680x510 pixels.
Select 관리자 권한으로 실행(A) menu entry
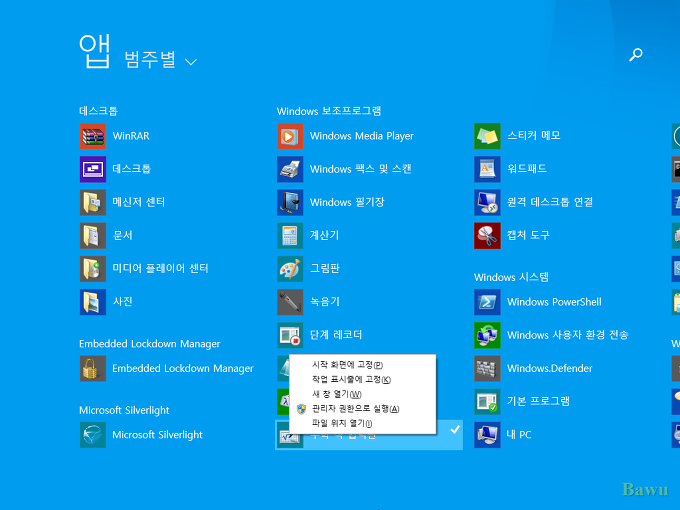(363, 409)
